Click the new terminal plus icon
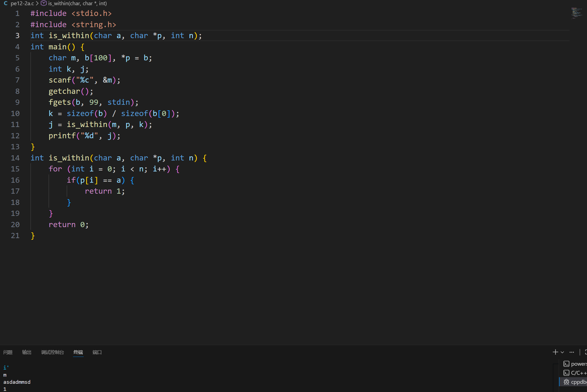The height and width of the screenshot is (392, 587). click(x=555, y=352)
